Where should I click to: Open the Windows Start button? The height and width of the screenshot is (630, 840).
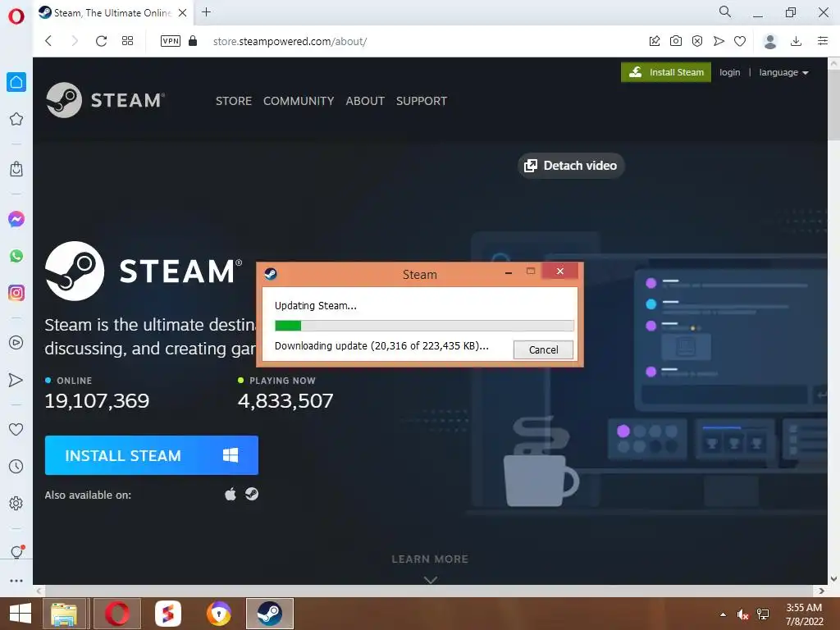pos(21,614)
